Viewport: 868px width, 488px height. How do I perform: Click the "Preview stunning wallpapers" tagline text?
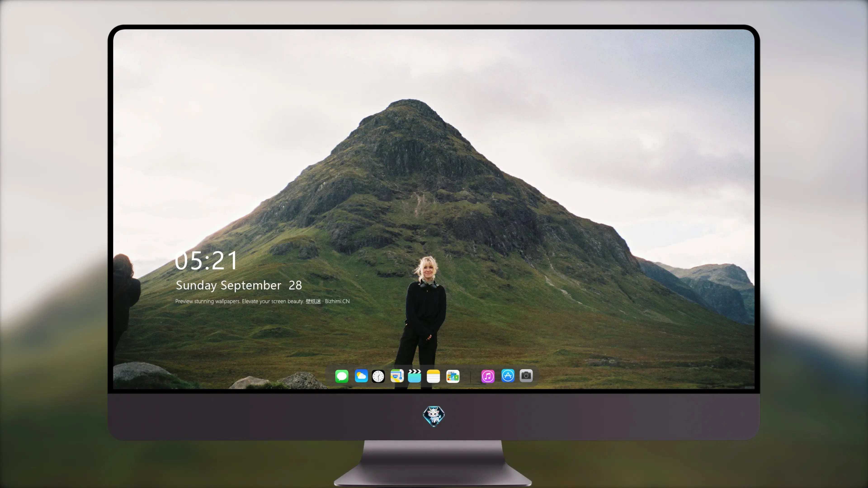tap(262, 301)
